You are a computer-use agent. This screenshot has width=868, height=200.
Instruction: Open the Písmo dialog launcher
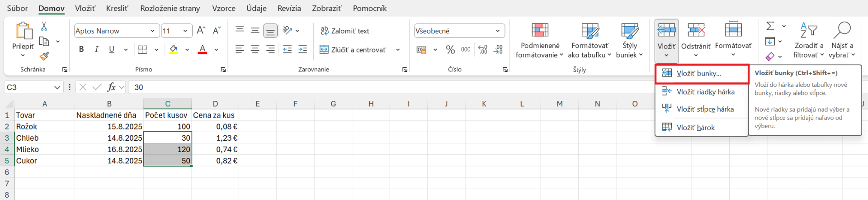[223, 70]
